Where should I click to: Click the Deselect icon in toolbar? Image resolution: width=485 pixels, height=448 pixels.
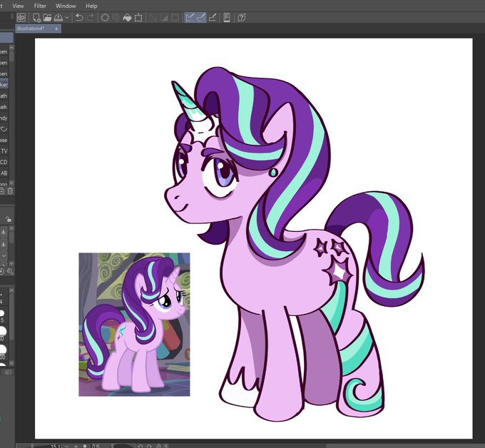pos(153,17)
